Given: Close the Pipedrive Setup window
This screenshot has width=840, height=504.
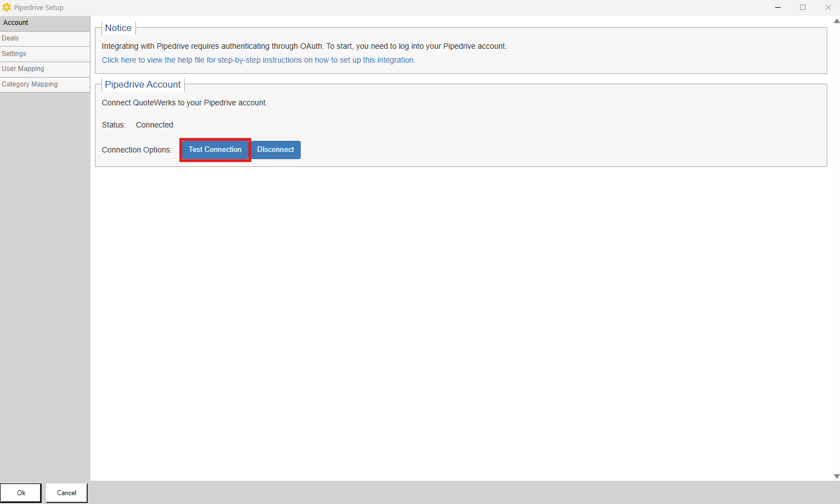Looking at the screenshot, I should click(x=828, y=7).
